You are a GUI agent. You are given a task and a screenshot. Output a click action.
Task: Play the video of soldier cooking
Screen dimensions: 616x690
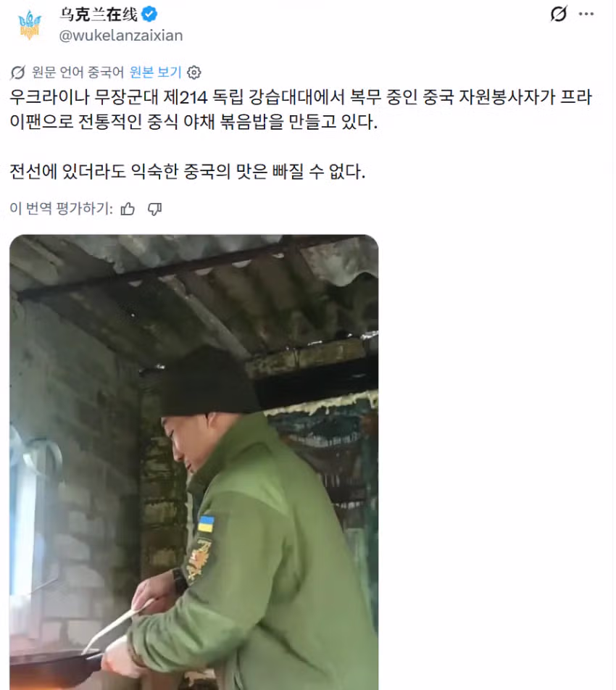(x=194, y=462)
